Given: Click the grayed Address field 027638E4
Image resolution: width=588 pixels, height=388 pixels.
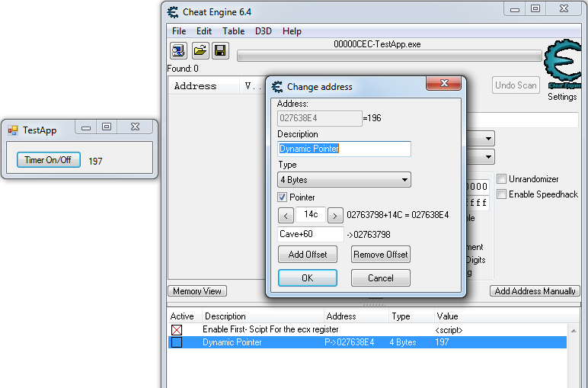Looking at the screenshot, I should (x=320, y=118).
